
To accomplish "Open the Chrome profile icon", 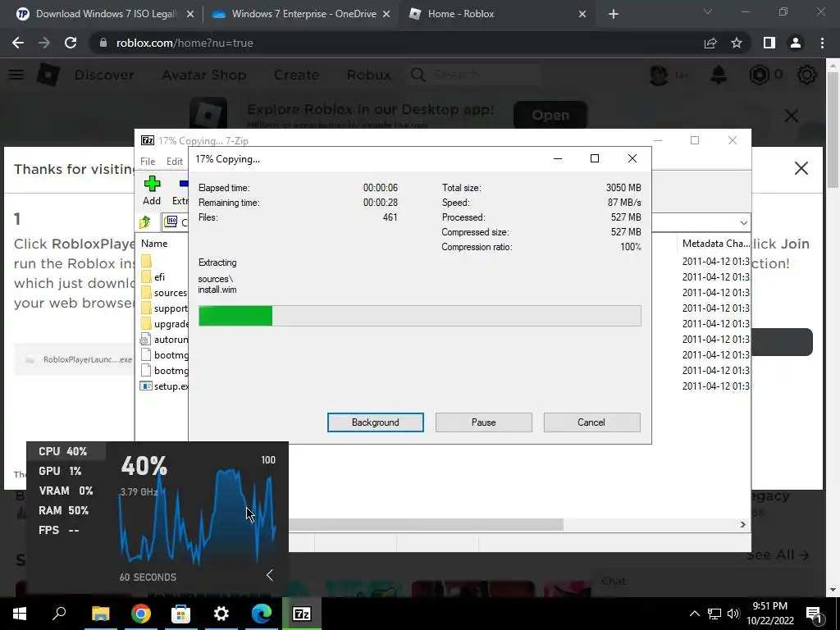I will pos(796,43).
